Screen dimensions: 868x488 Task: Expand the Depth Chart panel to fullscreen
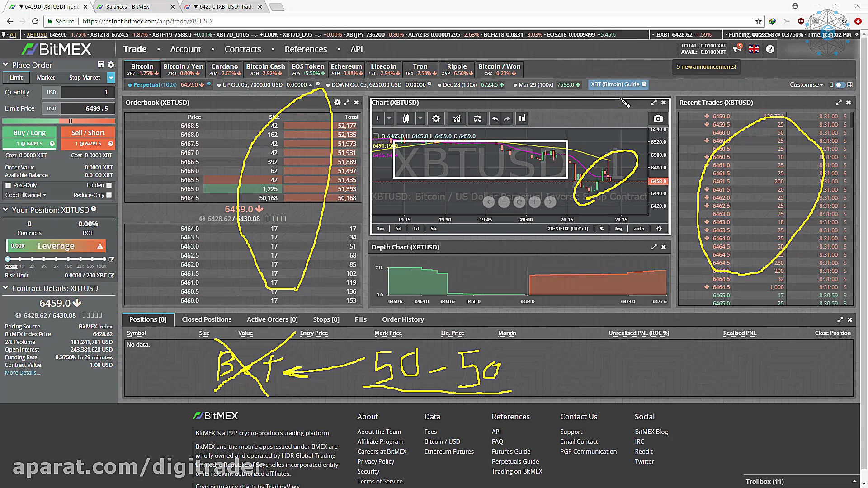(x=654, y=247)
